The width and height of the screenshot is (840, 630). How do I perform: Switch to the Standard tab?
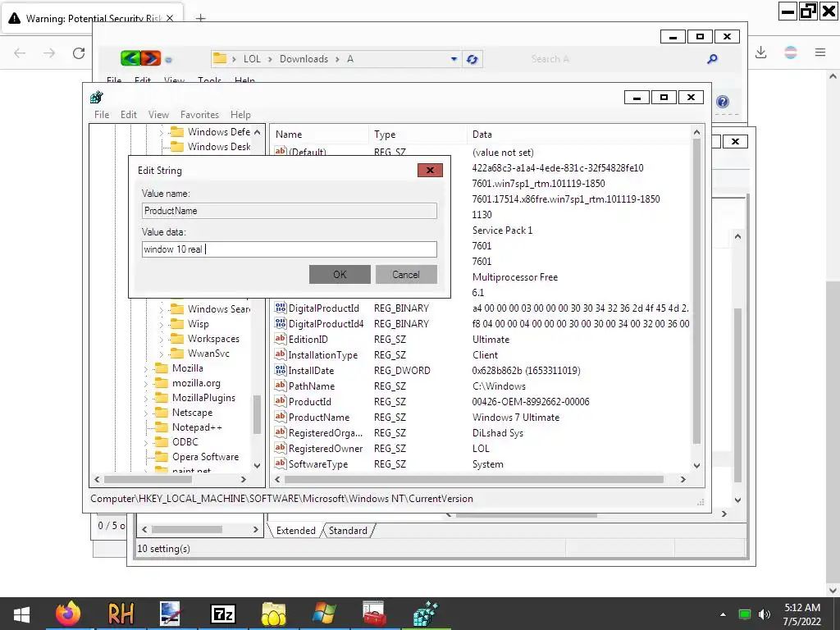coord(348,531)
